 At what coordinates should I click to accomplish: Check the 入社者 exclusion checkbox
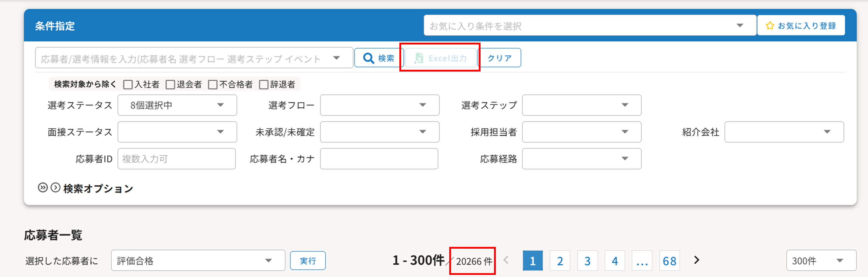(128, 84)
